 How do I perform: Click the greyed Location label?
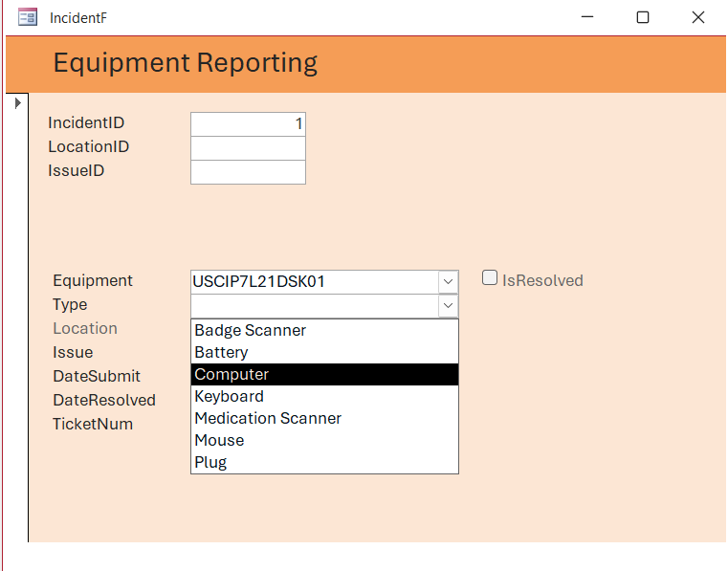click(x=85, y=328)
